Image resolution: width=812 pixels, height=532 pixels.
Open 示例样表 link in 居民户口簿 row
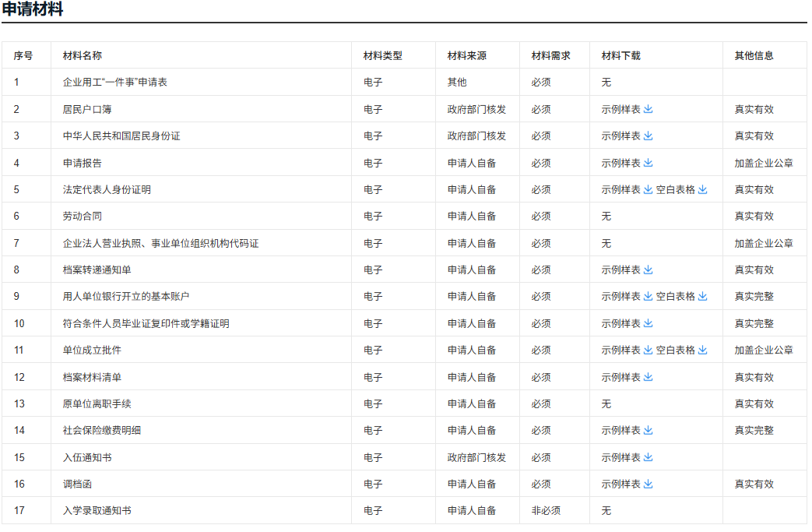[620, 109]
